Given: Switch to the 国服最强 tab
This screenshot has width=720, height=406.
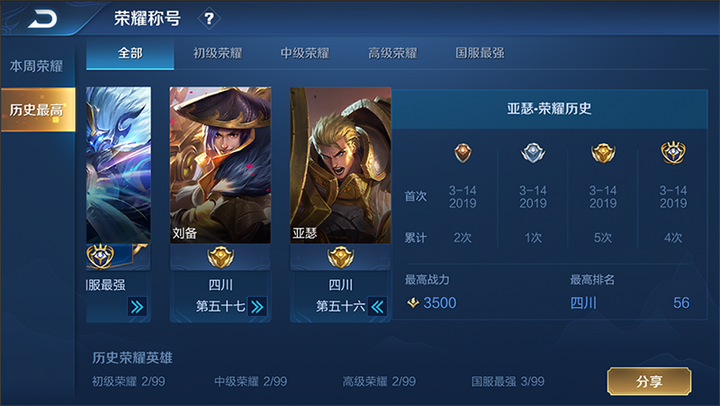Looking at the screenshot, I should (x=480, y=53).
